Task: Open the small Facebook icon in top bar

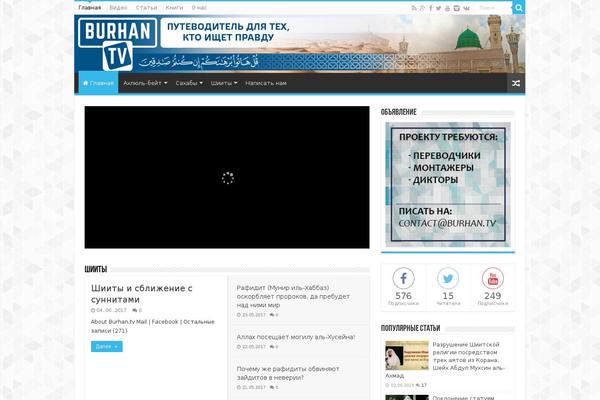Action: (x=431, y=8)
